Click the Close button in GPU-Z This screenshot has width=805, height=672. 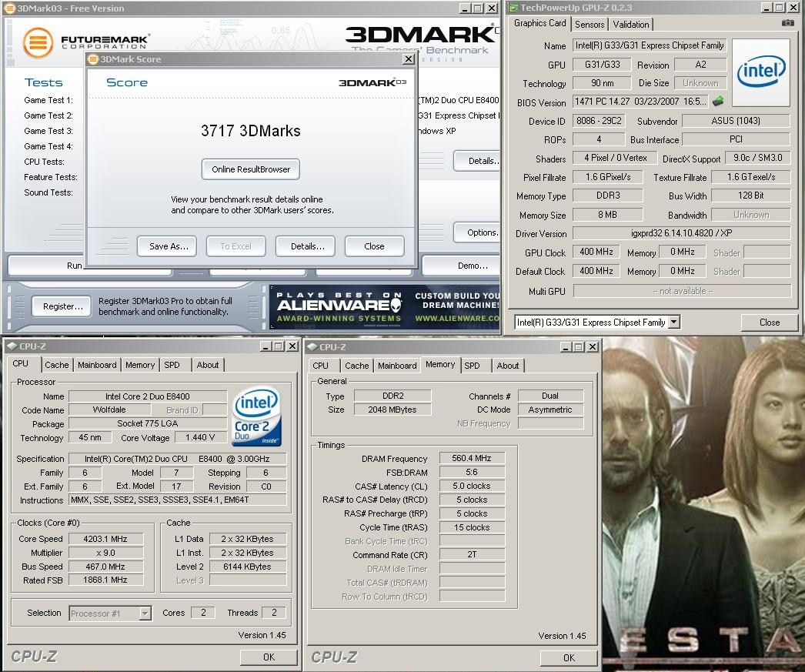pyautogui.click(x=769, y=323)
